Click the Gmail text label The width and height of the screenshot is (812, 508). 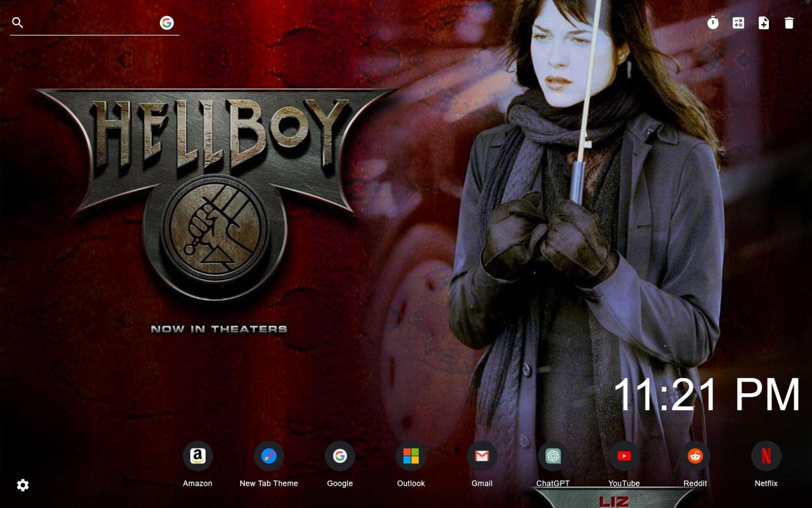(482, 483)
